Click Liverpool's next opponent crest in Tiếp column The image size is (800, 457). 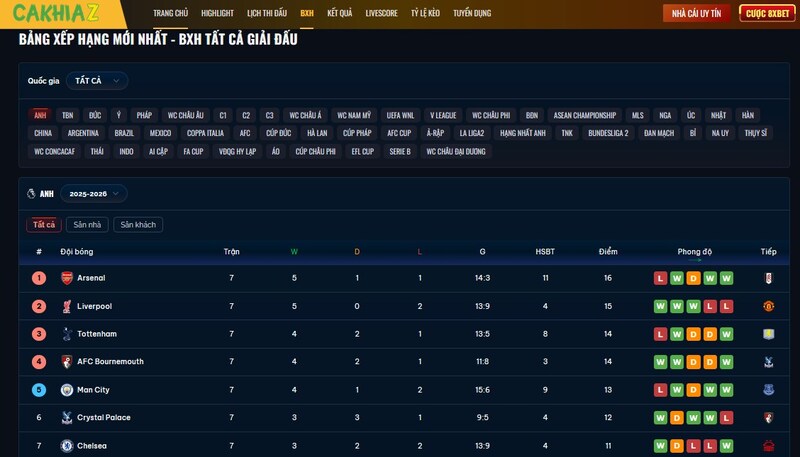pos(768,306)
